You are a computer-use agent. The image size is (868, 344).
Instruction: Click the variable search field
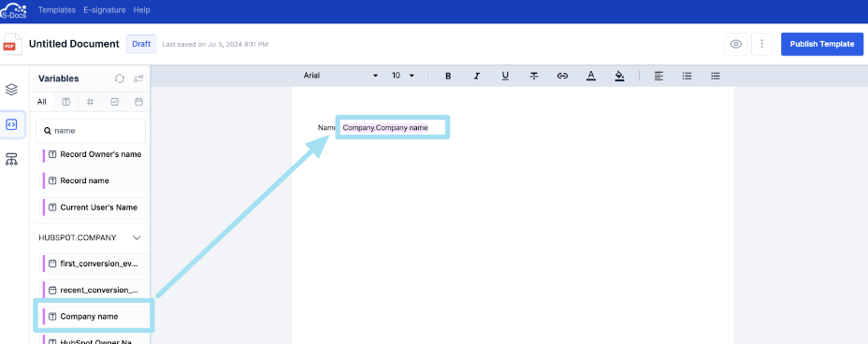pyautogui.click(x=91, y=131)
